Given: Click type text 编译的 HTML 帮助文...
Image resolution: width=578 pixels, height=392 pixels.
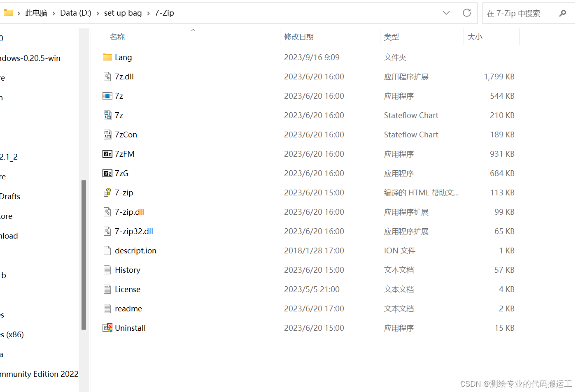Looking at the screenshot, I should click(421, 193).
